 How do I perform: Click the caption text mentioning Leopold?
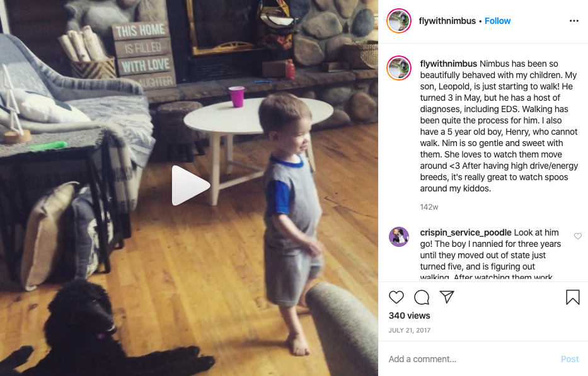(499, 126)
